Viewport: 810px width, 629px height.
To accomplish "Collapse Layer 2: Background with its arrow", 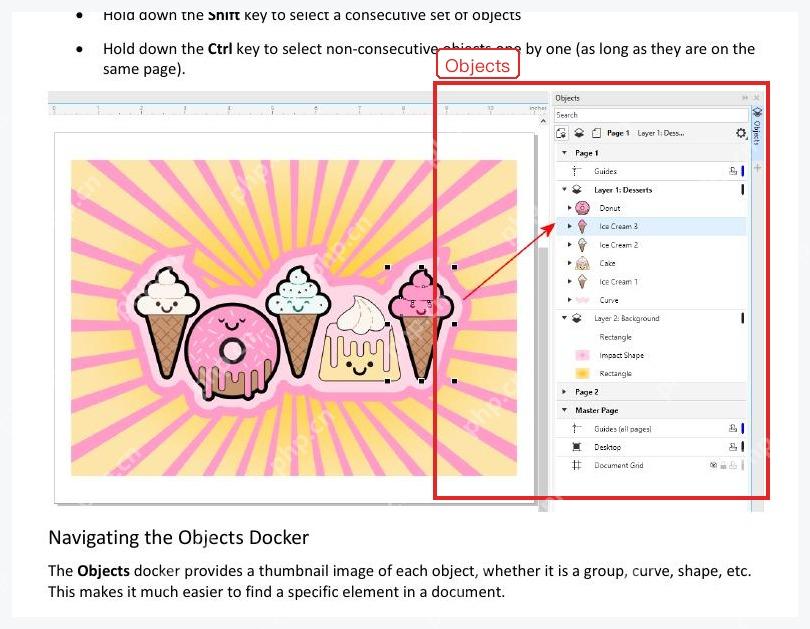I will click(564, 318).
